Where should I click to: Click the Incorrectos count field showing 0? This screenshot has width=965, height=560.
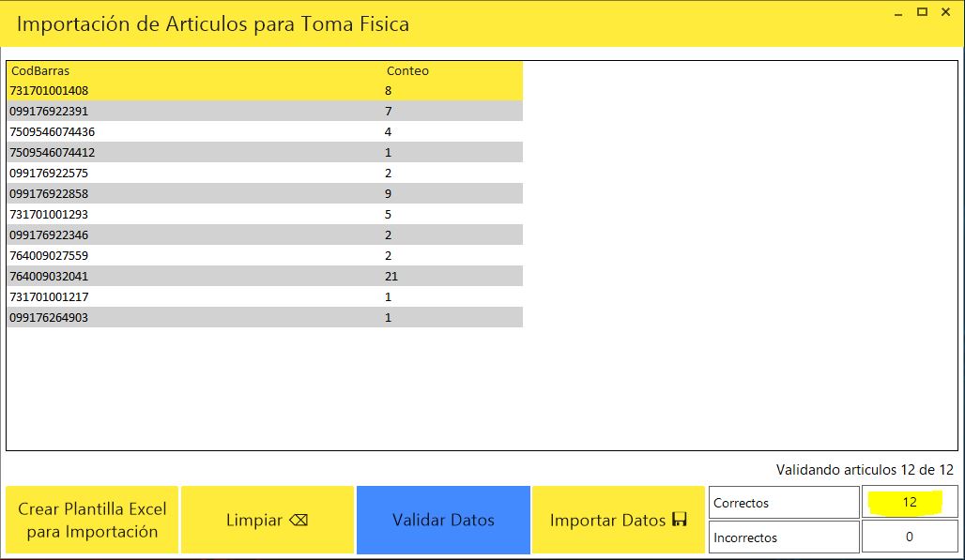coord(909,537)
